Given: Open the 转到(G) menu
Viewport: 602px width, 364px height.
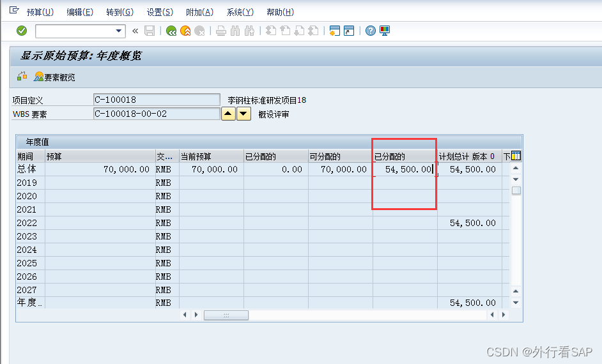Looking at the screenshot, I should pos(120,12).
